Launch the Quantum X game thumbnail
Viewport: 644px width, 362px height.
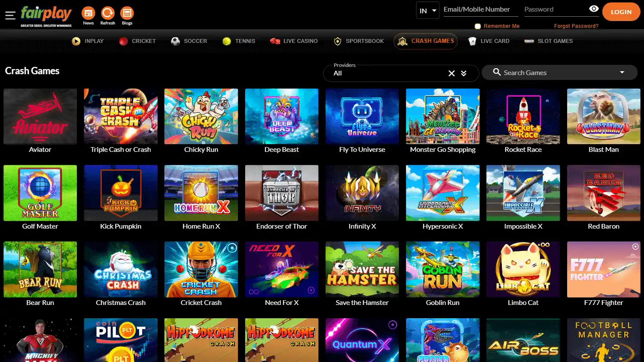click(x=362, y=340)
